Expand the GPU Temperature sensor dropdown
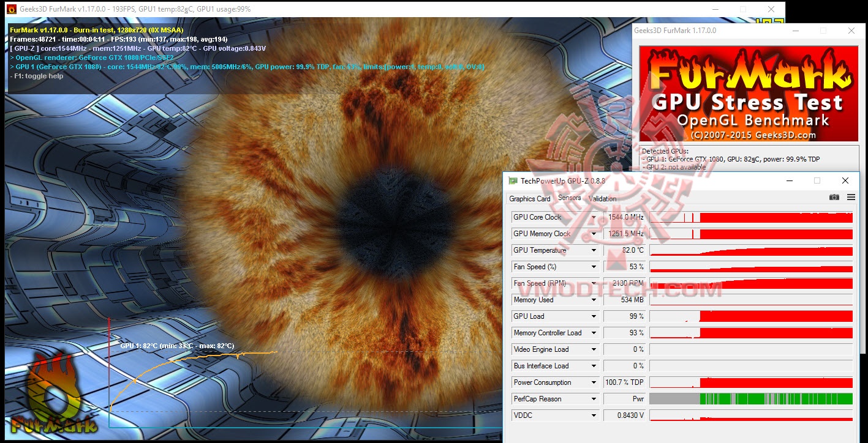The height and width of the screenshot is (443, 868). [594, 250]
